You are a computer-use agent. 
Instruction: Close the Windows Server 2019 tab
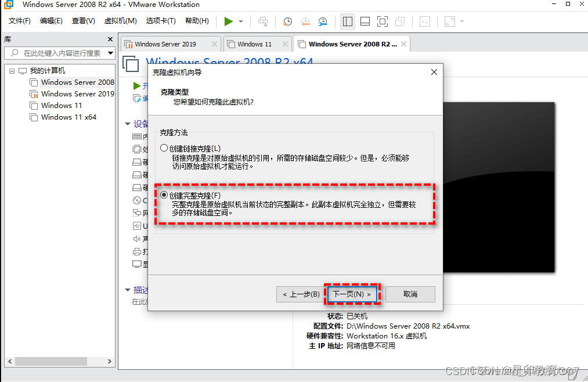point(214,44)
